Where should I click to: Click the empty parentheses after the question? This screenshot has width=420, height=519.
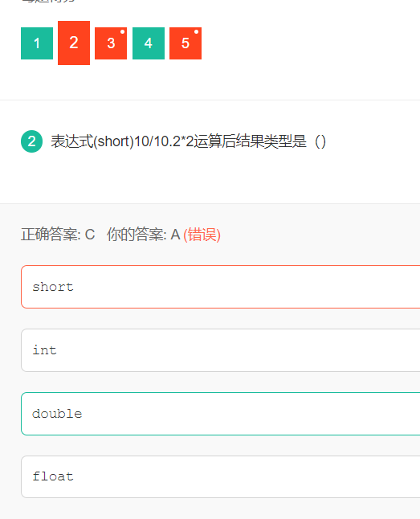pyautogui.click(x=320, y=141)
